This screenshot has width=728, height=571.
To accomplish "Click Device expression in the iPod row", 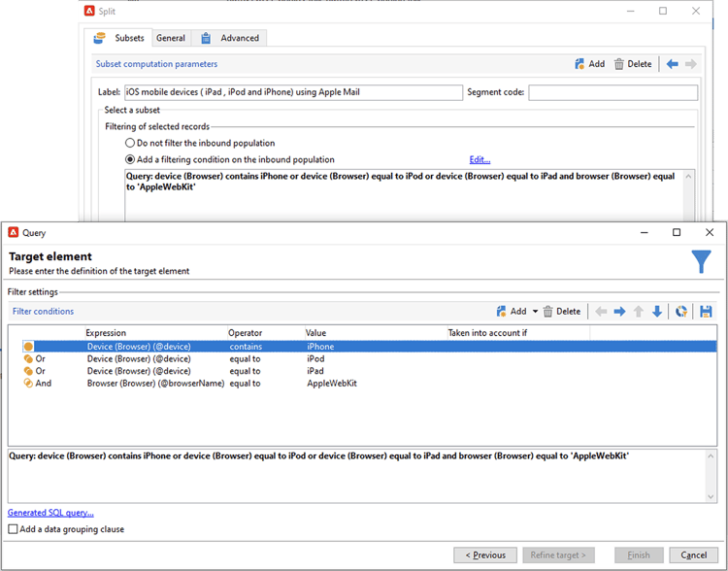I will pyautogui.click(x=139, y=358).
